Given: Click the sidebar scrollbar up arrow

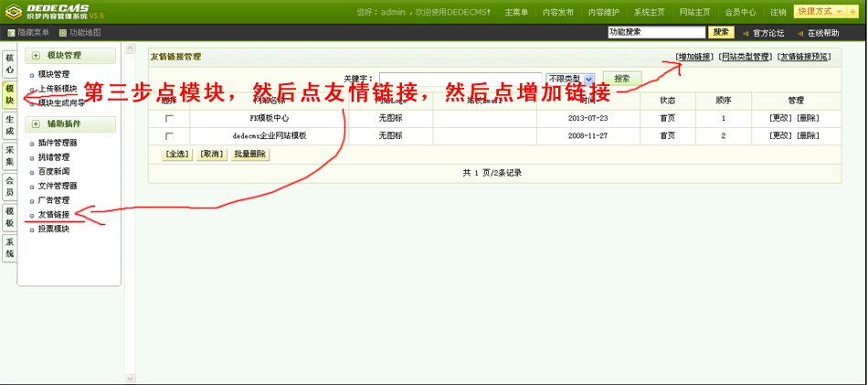Looking at the screenshot, I should pos(129,48).
